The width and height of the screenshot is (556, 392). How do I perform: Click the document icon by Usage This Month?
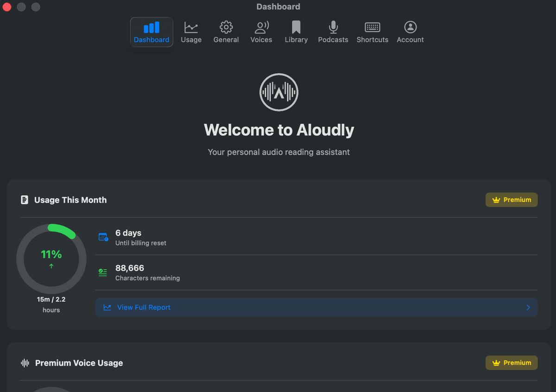coord(25,200)
